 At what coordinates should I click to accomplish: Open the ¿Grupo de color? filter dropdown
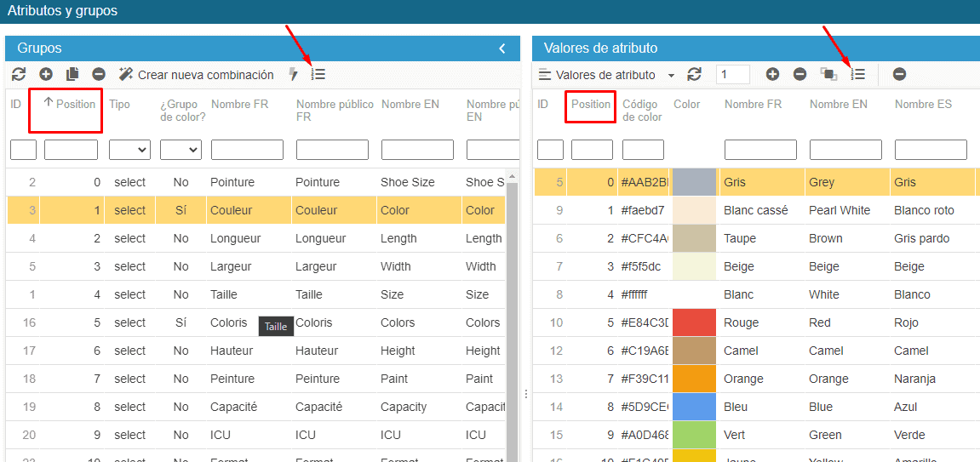181,151
